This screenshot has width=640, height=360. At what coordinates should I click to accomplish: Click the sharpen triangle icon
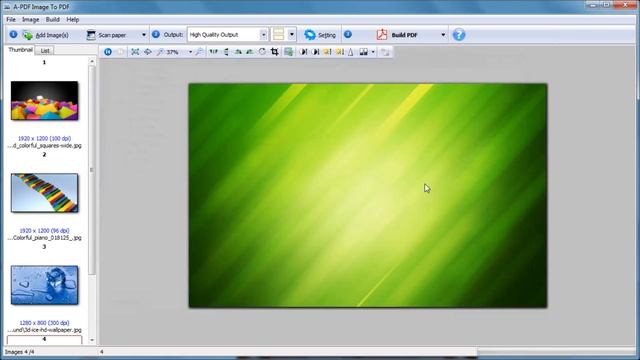coord(351,52)
